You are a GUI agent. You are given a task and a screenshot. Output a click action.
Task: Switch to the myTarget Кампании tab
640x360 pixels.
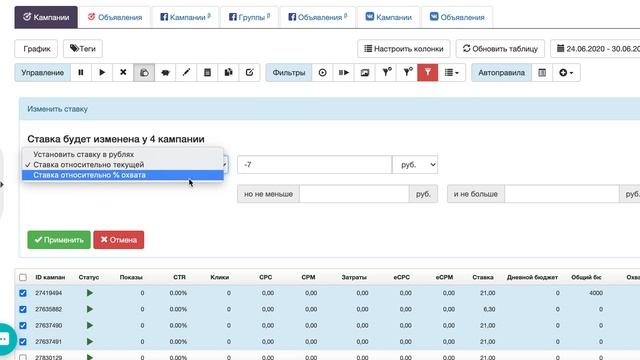tap(46, 17)
